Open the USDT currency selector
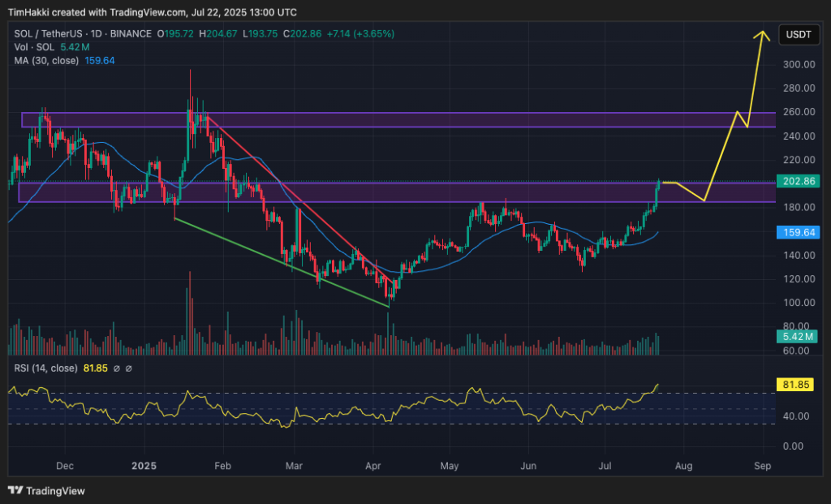This screenshot has height=504, width=831. [799, 35]
